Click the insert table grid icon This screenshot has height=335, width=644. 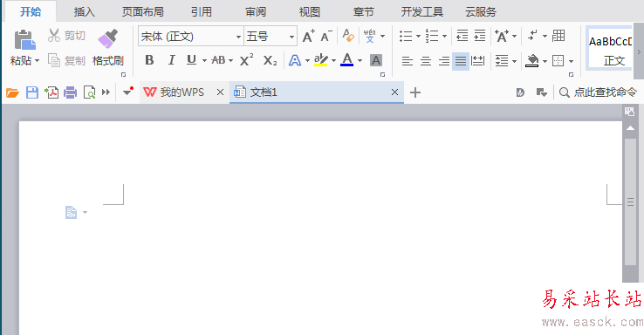(x=558, y=36)
